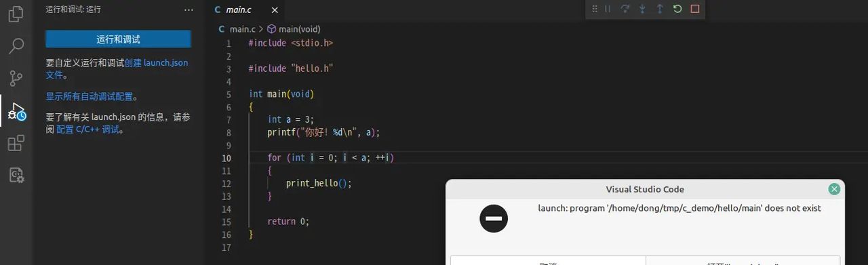Restart the debug session

pos(677,9)
